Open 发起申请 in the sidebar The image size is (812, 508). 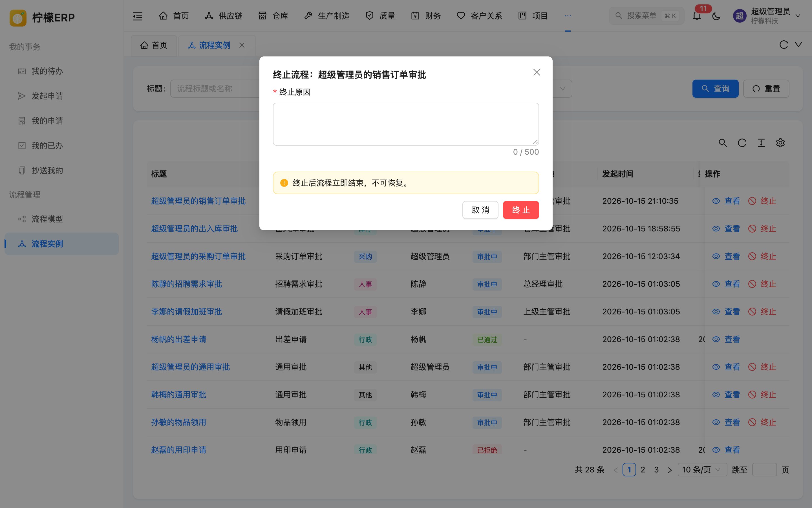click(62, 96)
